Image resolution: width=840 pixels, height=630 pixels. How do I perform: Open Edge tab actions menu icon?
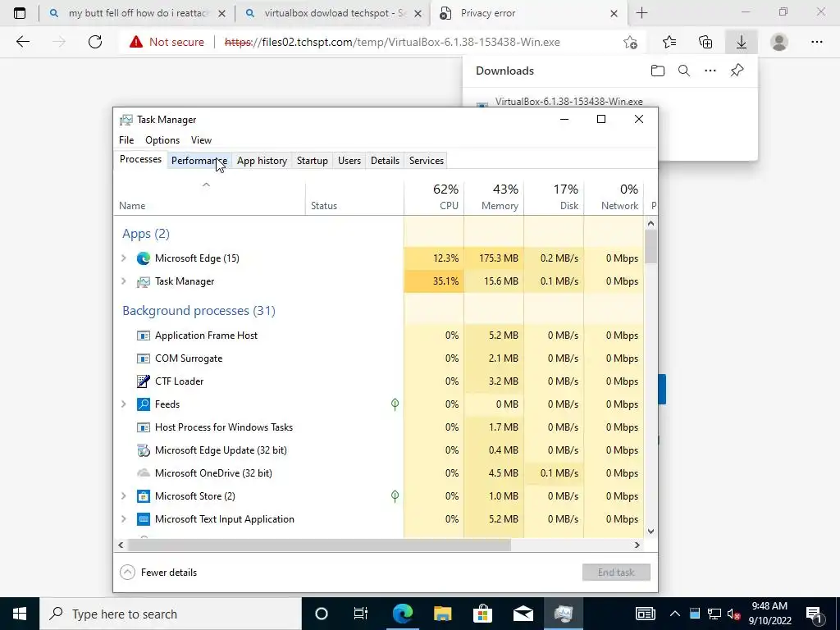tap(20, 13)
